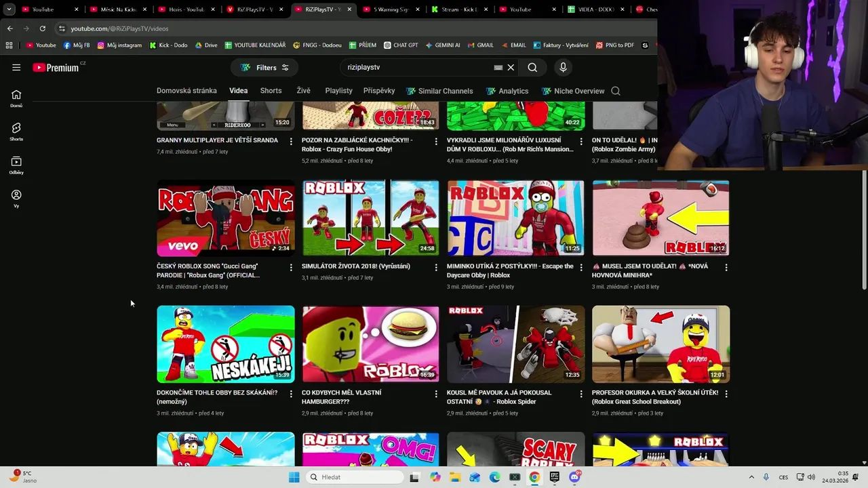Clear the search box with the X icon
Viewport: 868px width, 488px height.
511,67
